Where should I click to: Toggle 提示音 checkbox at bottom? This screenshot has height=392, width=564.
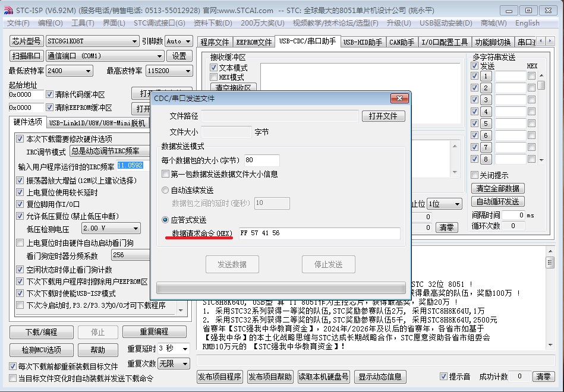[443, 376]
